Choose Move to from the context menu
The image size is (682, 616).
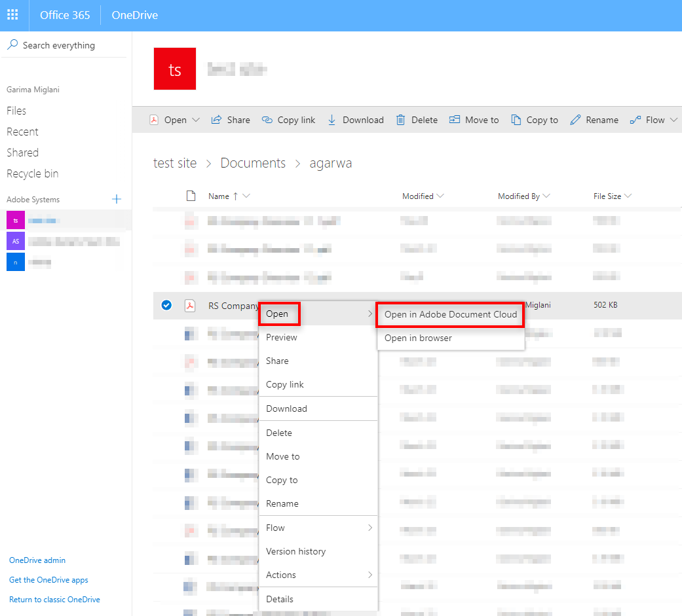[x=318, y=456]
